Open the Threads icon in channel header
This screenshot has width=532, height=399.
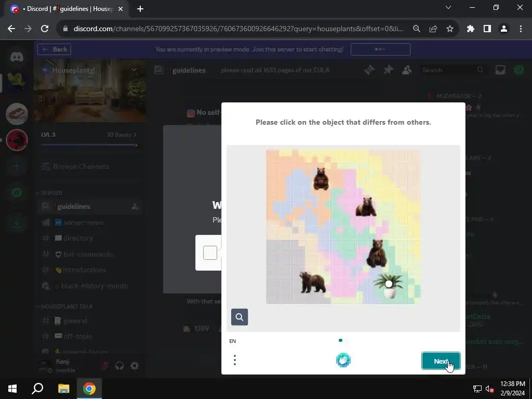(x=369, y=70)
